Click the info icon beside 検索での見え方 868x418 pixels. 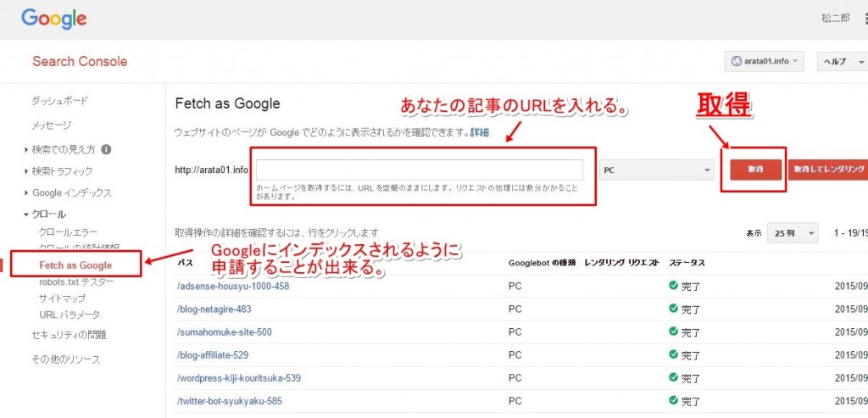[x=106, y=149]
